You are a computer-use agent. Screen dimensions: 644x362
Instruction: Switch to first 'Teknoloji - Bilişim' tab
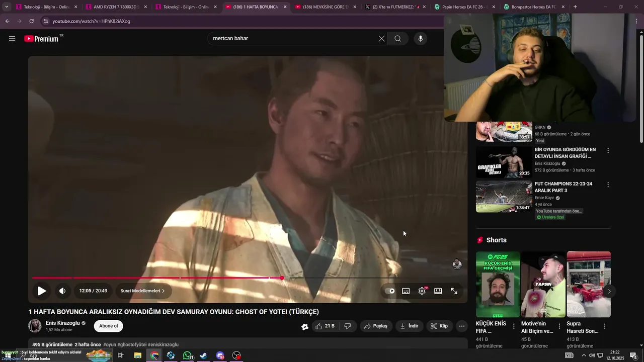[46, 7]
